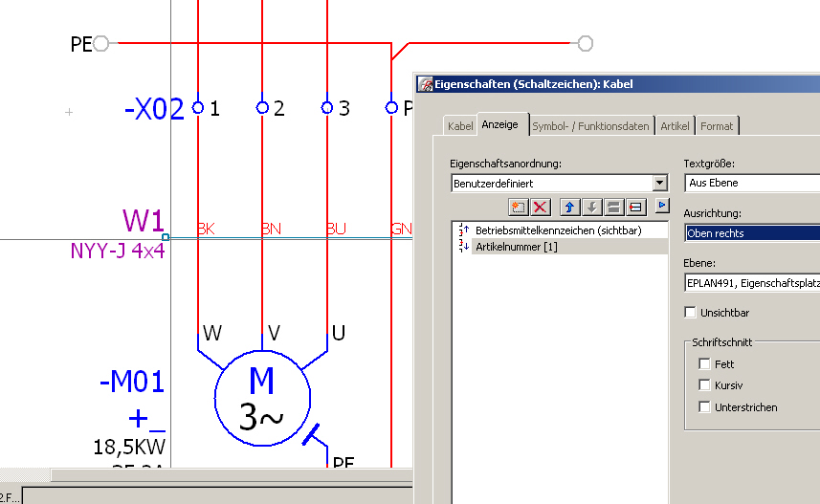
Task: Click the dock/undock property icon
Action: click(613, 208)
